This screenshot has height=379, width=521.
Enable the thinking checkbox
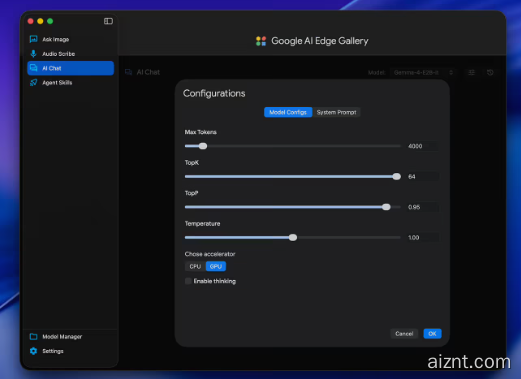(188, 281)
